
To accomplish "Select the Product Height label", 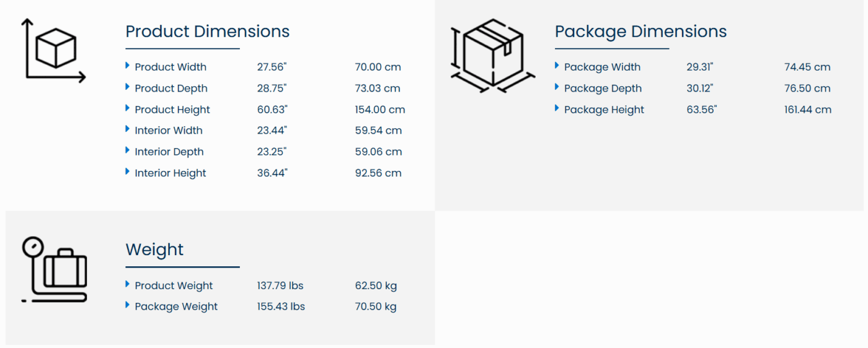I will tap(172, 110).
